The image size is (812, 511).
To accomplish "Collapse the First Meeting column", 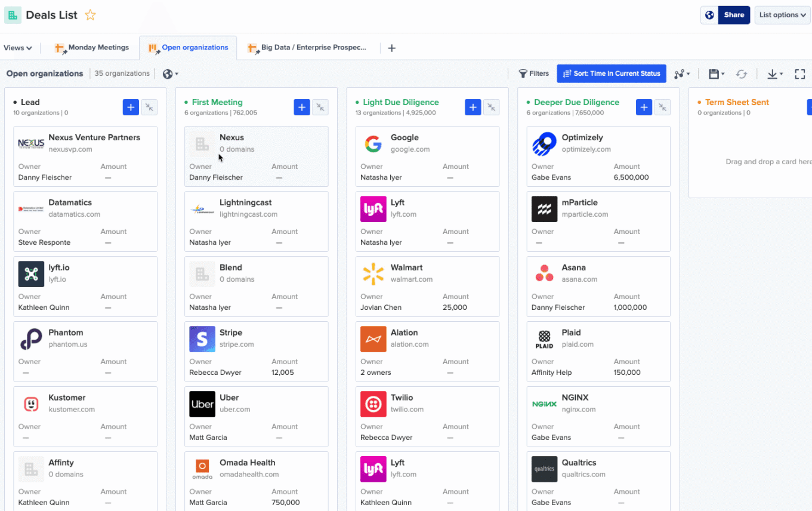I will tap(320, 107).
